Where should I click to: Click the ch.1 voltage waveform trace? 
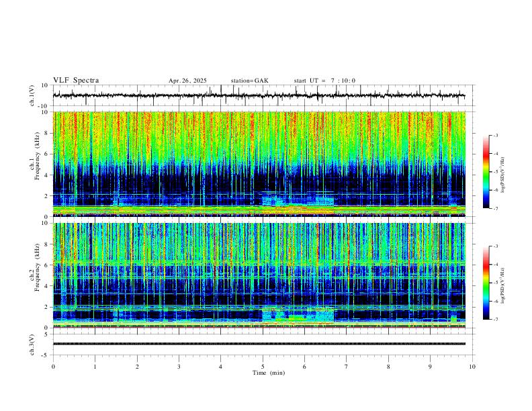(259, 95)
